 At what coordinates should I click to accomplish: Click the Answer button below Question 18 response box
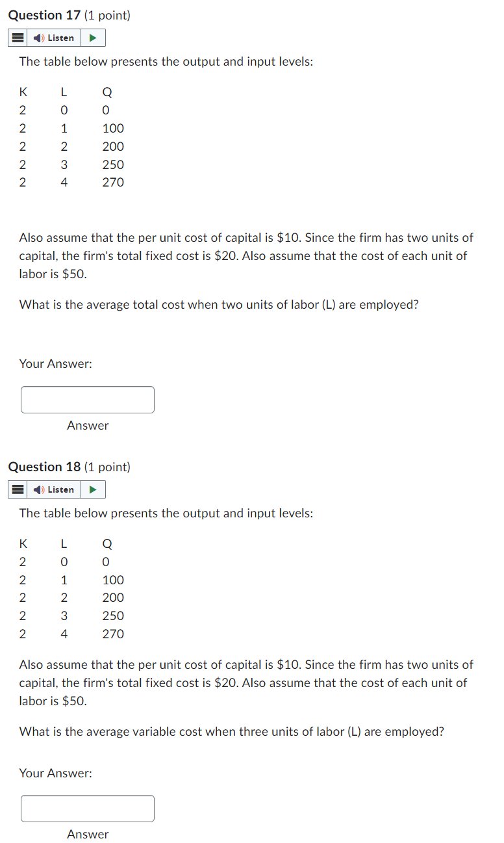pos(87,834)
